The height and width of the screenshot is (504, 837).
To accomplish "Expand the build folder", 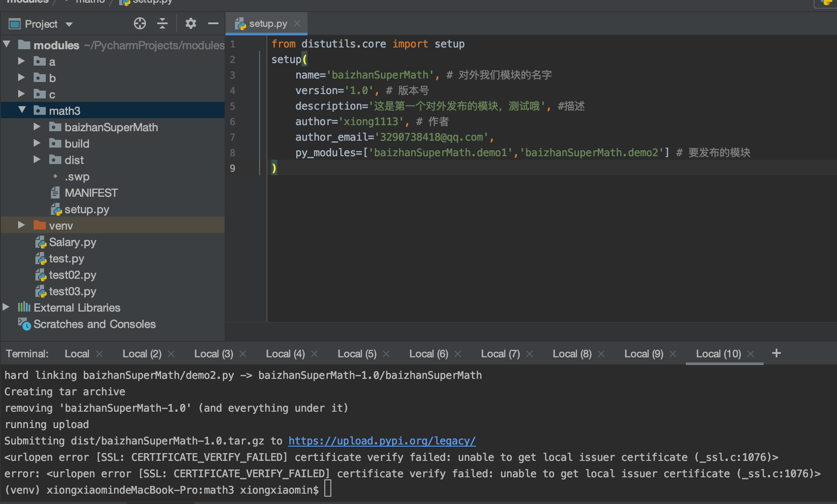I will (37, 143).
